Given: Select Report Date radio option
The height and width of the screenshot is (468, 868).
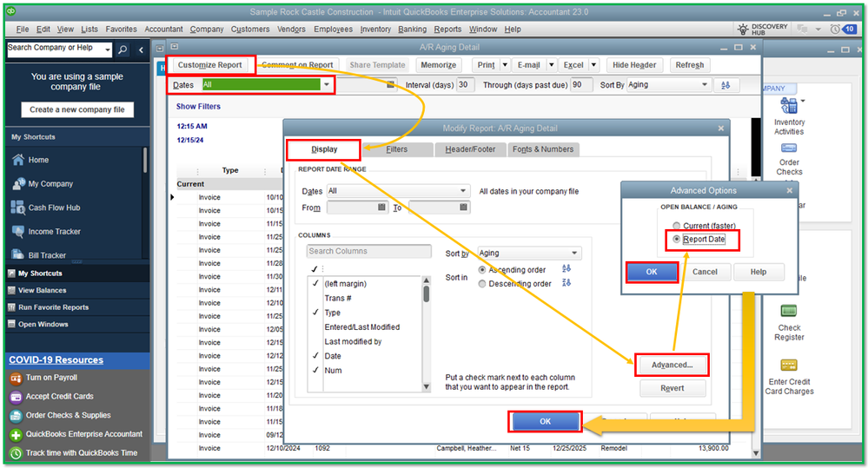Looking at the screenshot, I should tap(677, 239).
